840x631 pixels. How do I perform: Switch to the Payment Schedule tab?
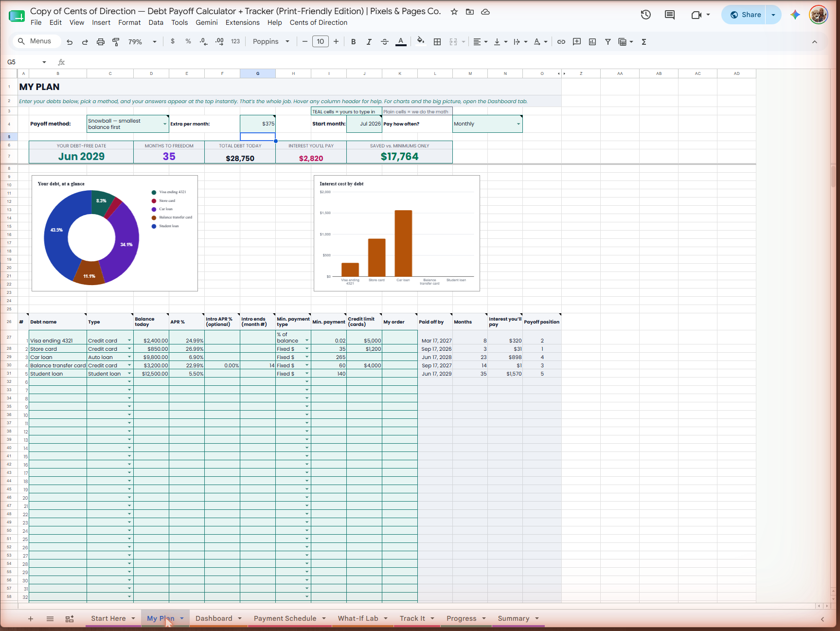285,618
